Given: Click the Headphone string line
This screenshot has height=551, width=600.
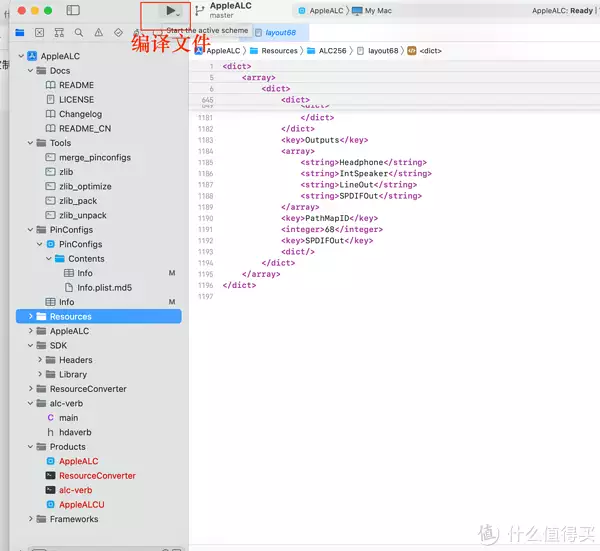Looking at the screenshot, I should 364,162.
